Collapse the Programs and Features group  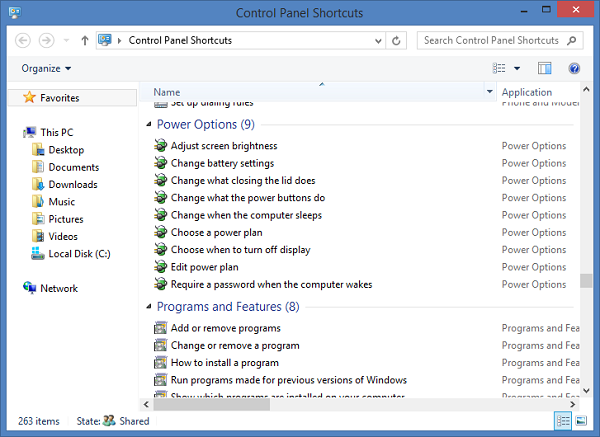click(x=149, y=307)
